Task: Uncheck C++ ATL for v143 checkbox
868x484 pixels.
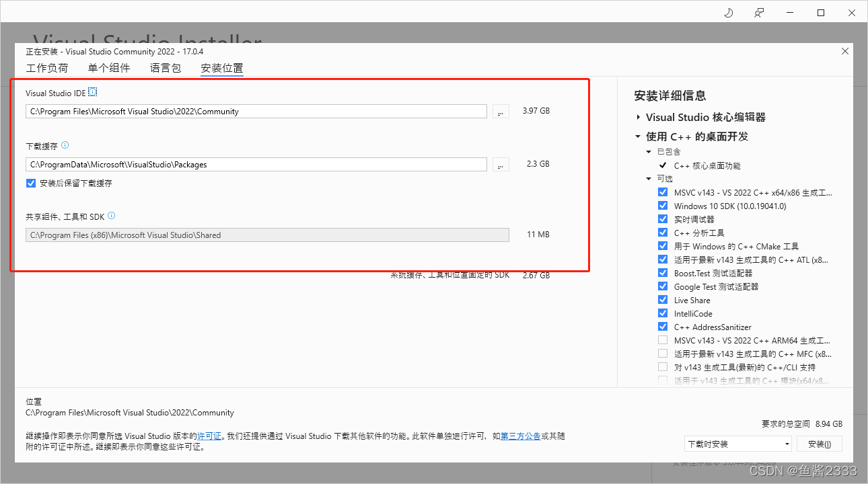Action: click(663, 259)
